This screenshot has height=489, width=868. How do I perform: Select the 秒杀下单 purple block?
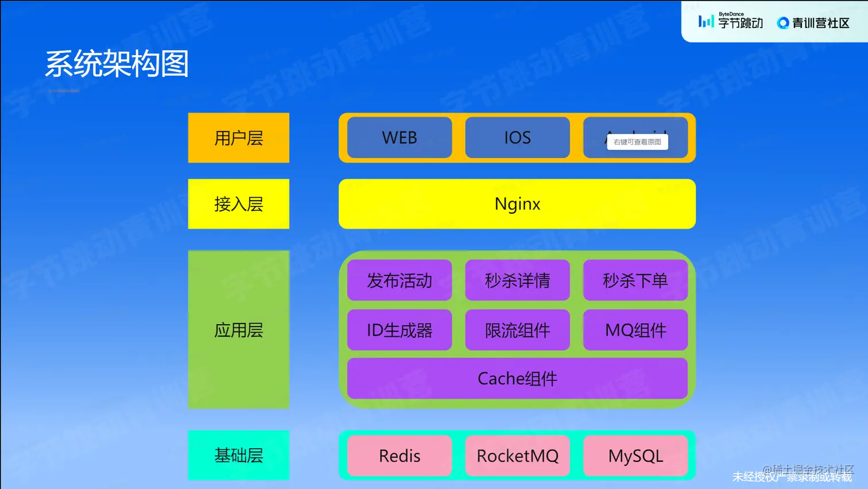[x=635, y=280]
